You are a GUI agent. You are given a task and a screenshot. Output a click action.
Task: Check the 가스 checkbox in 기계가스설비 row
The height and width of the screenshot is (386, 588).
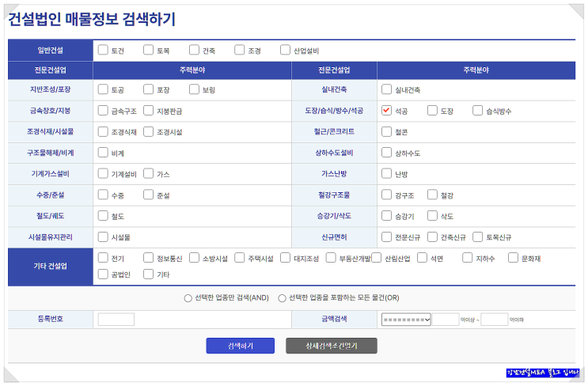point(149,173)
